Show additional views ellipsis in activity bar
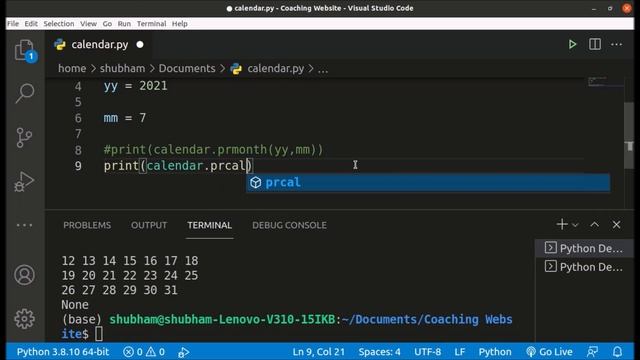Screen dimensions: 640x360 pos(24,225)
